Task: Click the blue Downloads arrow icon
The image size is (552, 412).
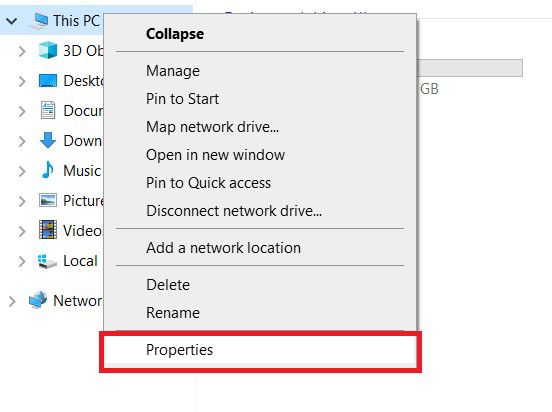Action: pos(48,140)
